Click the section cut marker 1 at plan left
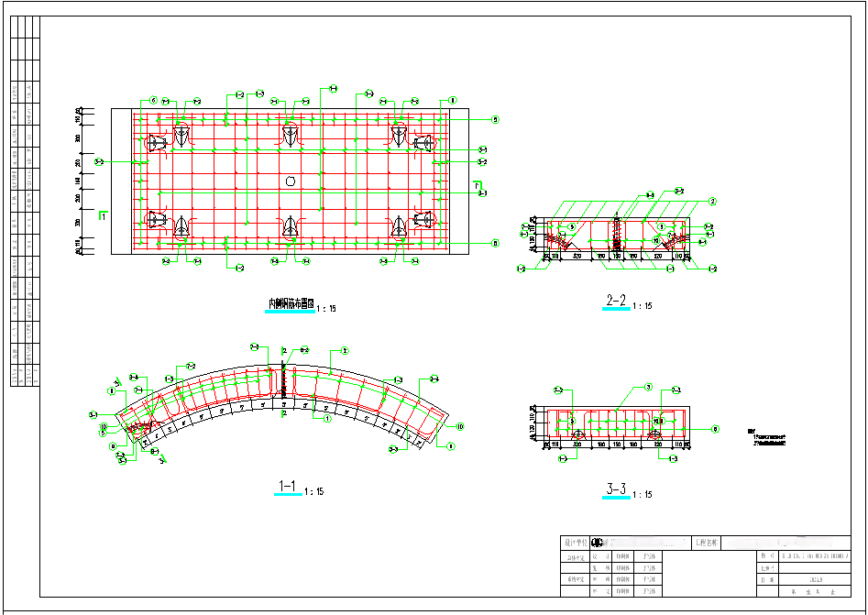This screenshot has height=615, width=868. pos(104,217)
